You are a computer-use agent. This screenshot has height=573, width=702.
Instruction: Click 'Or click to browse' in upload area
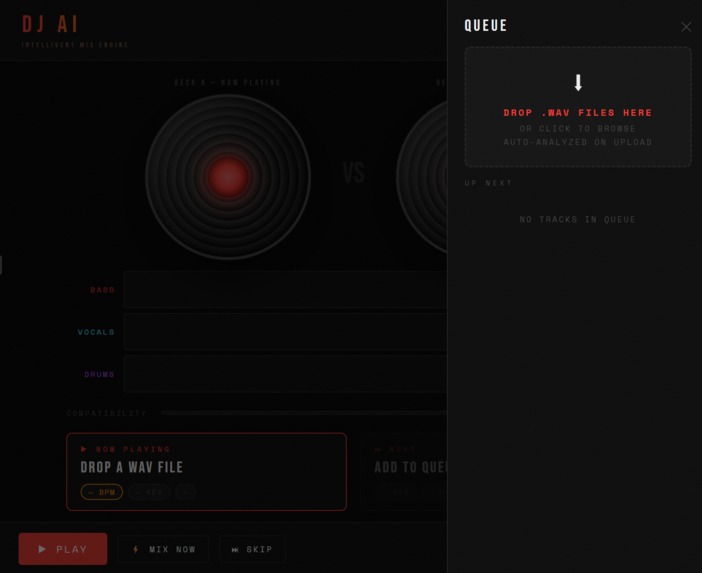(x=578, y=129)
